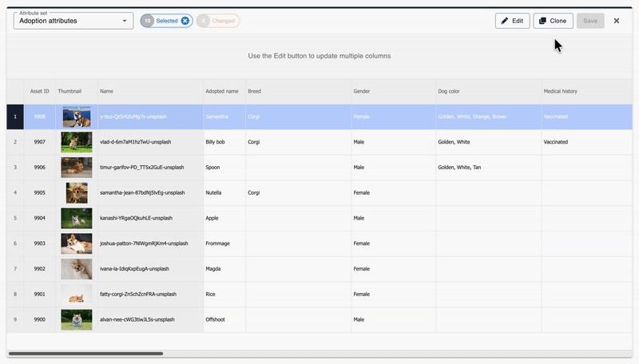The image size is (639, 364).
Task: Open thumbnail for asset 9900
Action: (x=77, y=320)
